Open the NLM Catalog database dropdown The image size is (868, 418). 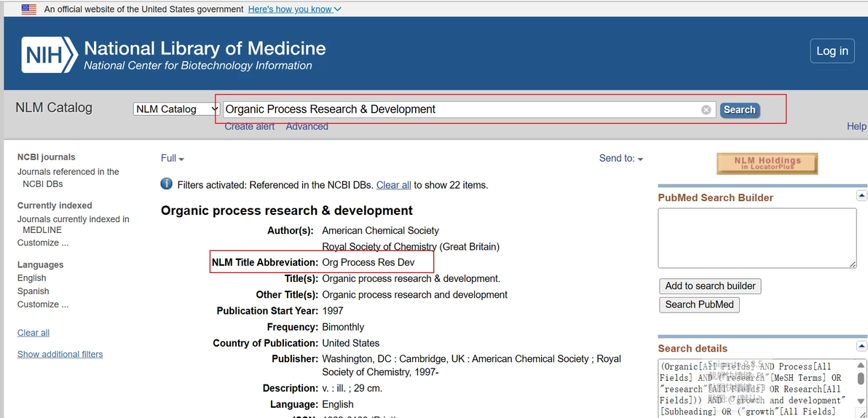click(x=176, y=109)
